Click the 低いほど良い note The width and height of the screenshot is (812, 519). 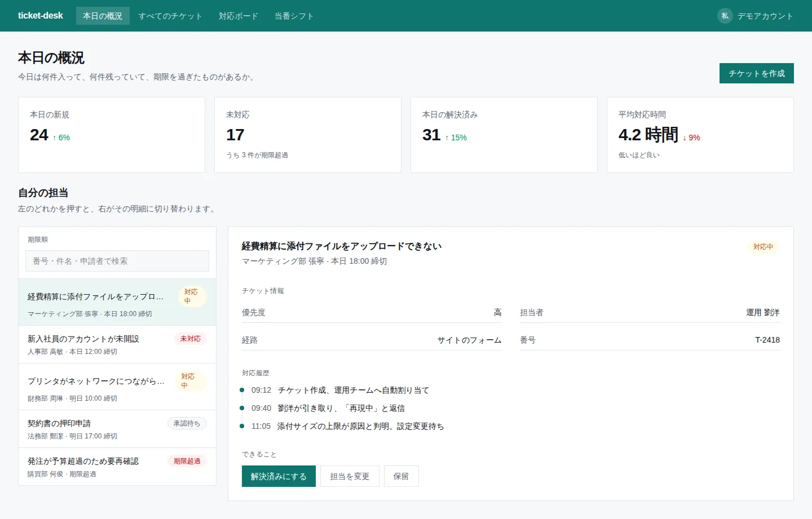639,155
